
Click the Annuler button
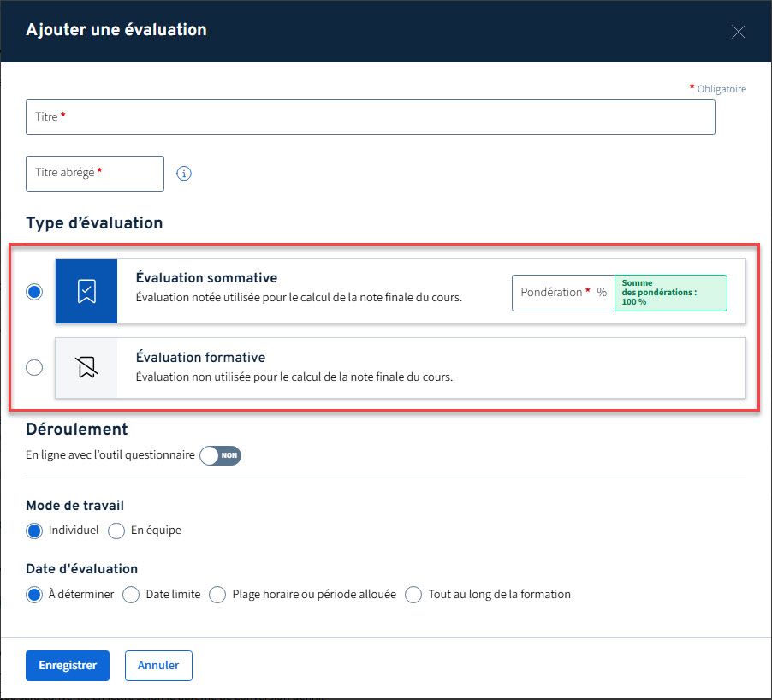coord(157,665)
